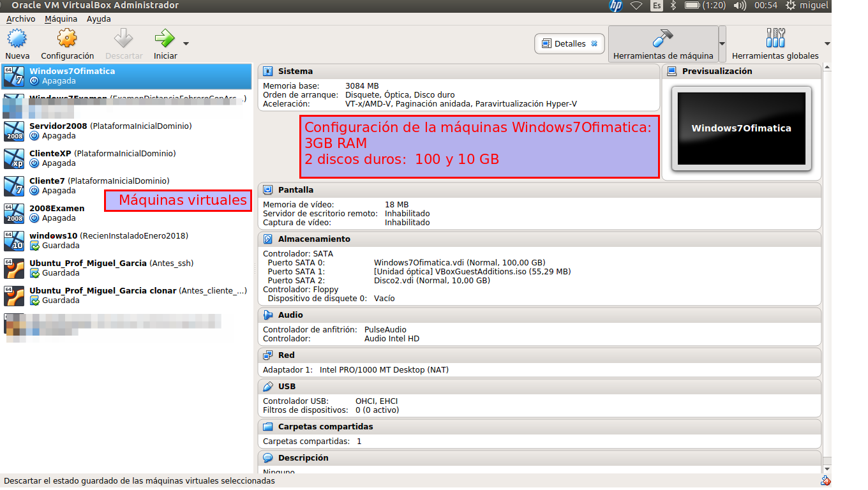Click the status bar notification icon
868x490 pixels.
click(826, 481)
